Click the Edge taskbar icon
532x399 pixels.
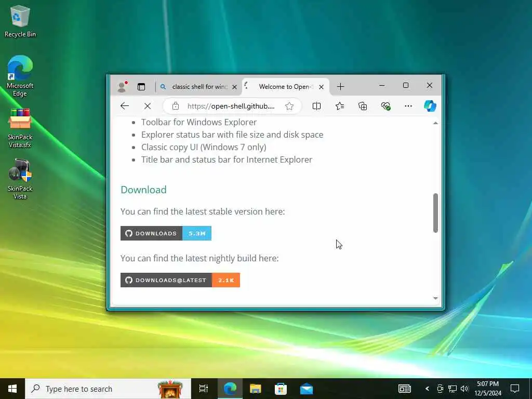point(230,389)
